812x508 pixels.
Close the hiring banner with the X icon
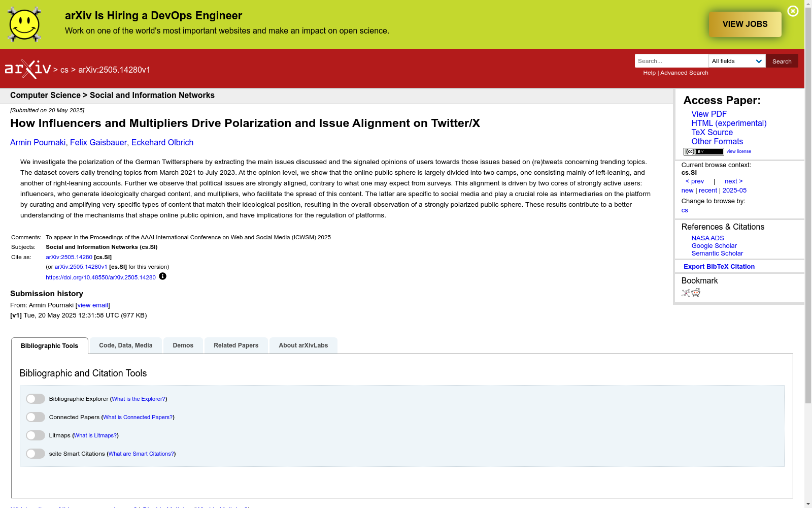(793, 11)
